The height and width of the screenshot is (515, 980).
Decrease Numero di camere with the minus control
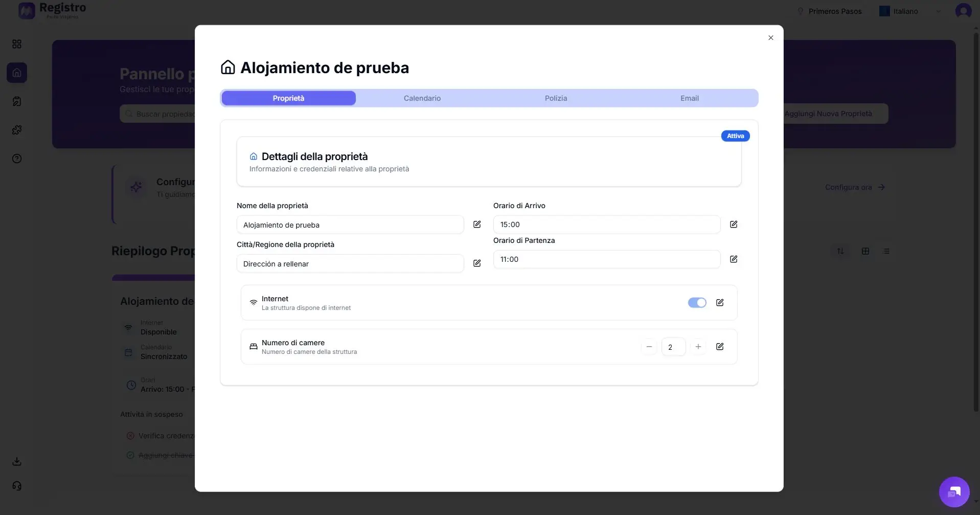(x=649, y=346)
